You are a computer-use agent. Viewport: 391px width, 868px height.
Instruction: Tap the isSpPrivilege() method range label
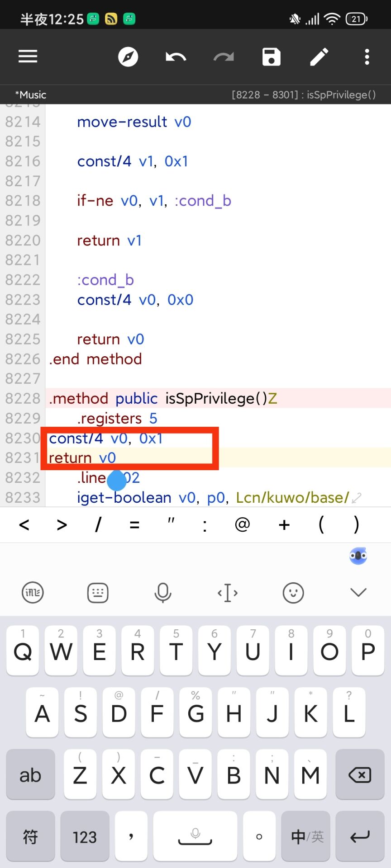pyautogui.click(x=304, y=95)
